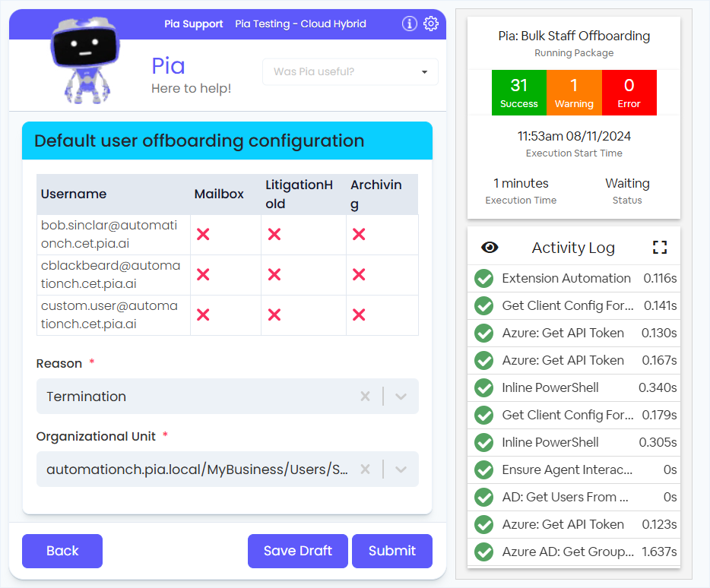Viewport: 710px width, 588px height.
Task: Click the green 31 Success tile
Action: click(519, 93)
